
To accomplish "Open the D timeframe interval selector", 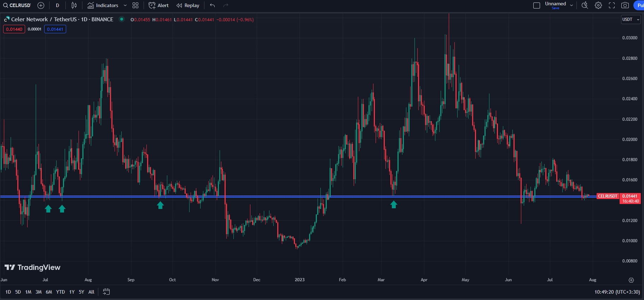I will 57,5.
